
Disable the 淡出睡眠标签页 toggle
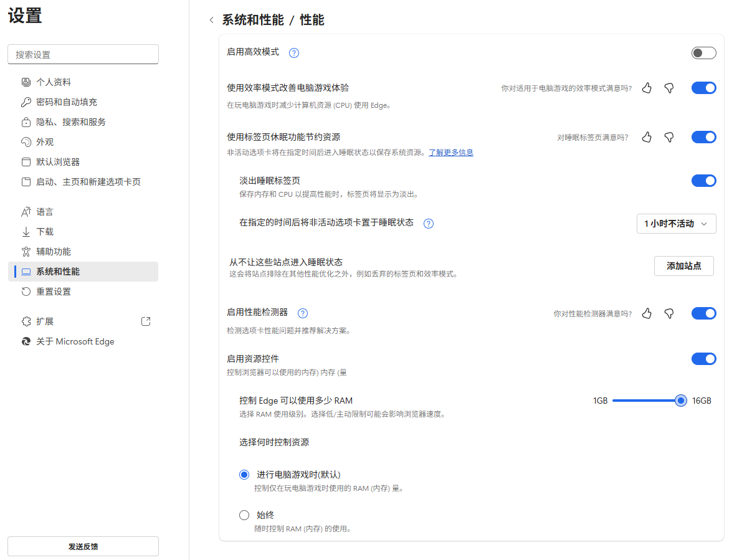click(703, 181)
